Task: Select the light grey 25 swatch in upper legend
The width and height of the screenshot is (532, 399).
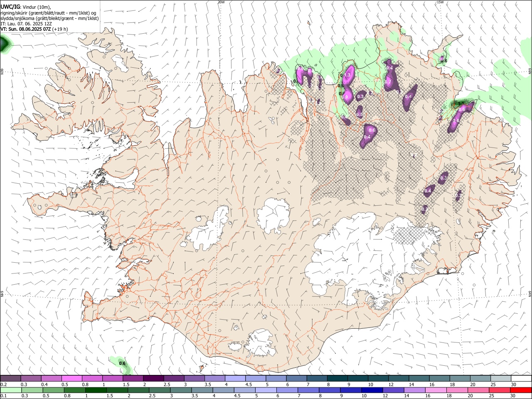Action: coord(501,378)
